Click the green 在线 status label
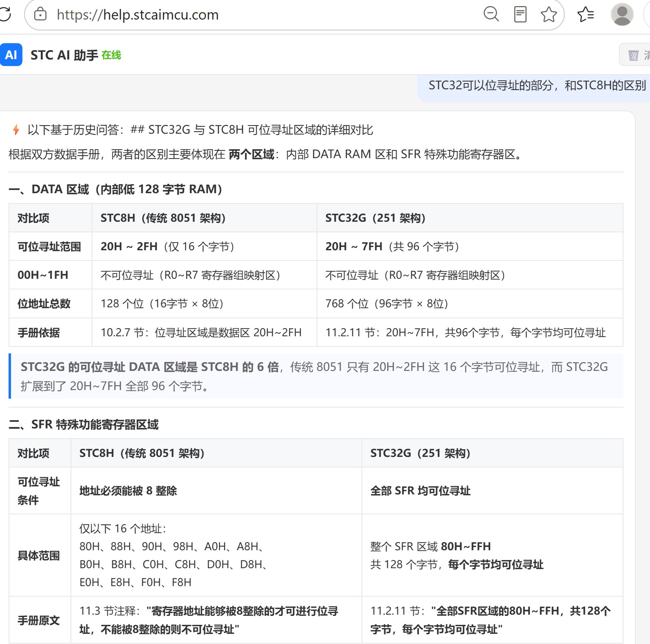Screen dimensions: 650x644 (111, 55)
